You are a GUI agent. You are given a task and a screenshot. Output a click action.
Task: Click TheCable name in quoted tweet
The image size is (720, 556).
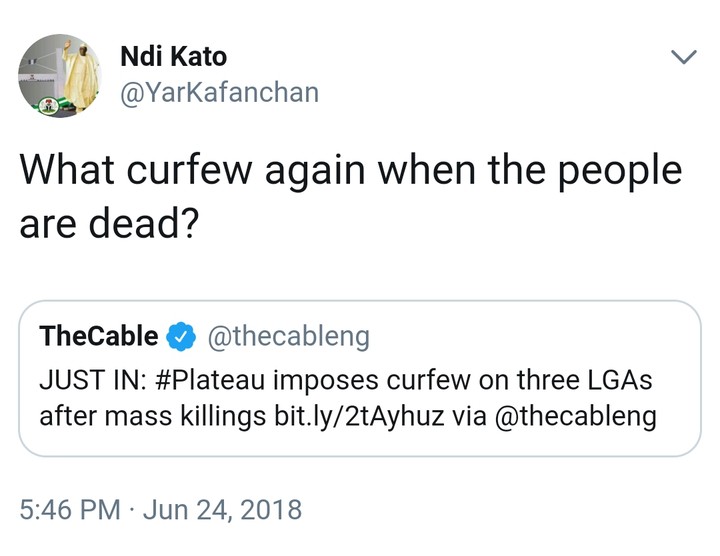[x=98, y=337]
